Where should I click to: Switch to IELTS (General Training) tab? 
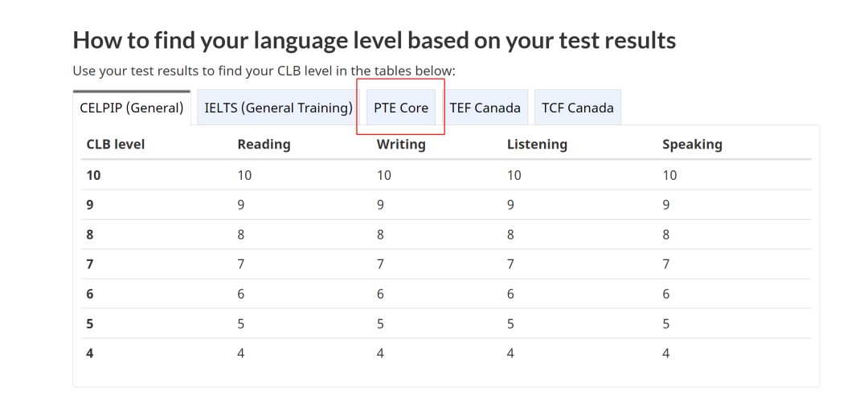click(x=278, y=108)
